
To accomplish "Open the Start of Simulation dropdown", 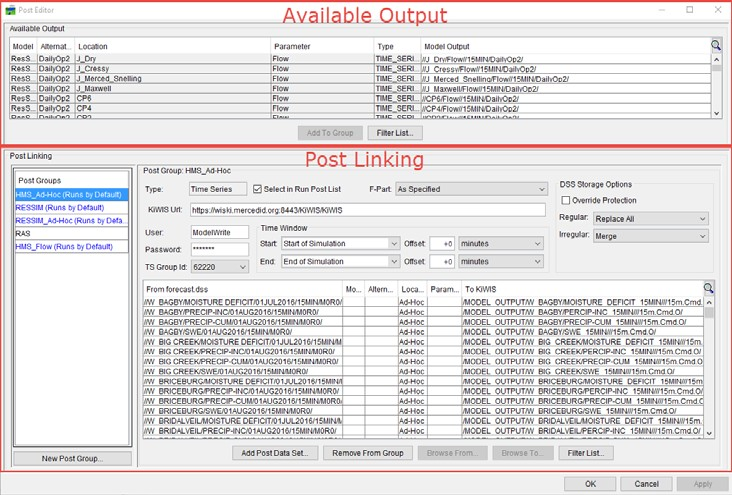I will pyautogui.click(x=340, y=244).
